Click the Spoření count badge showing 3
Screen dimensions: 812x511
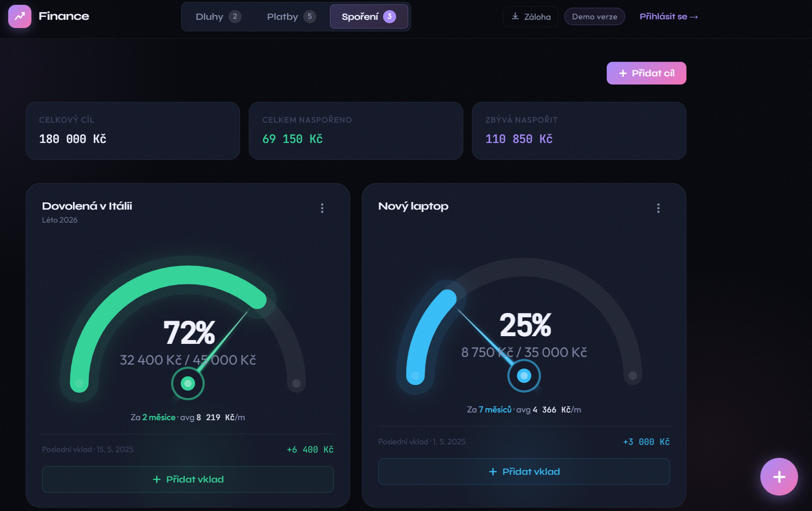tap(389, 16)
